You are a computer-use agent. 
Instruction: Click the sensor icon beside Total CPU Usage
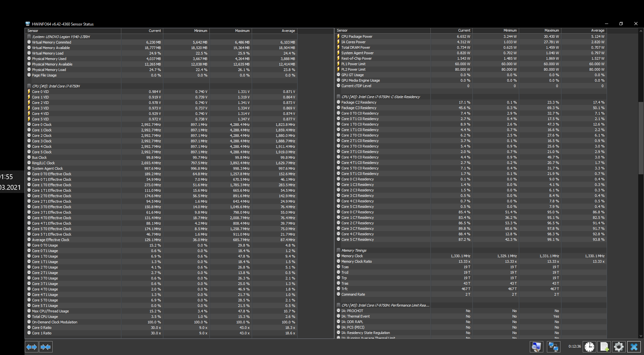click(x=29, y=317)
